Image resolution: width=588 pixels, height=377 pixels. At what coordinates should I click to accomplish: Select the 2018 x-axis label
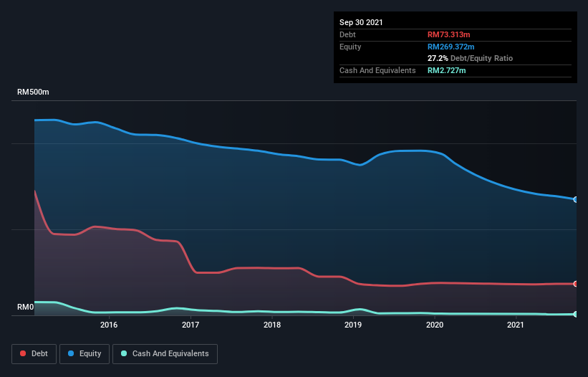click(x=272, y=325)
